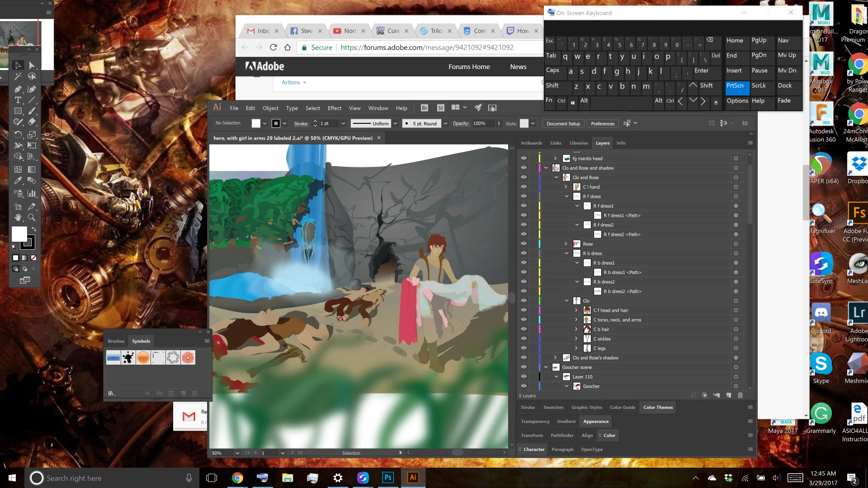
Task: Open the Opacity value dropdown arrow
Action: (x=499, y=123)
